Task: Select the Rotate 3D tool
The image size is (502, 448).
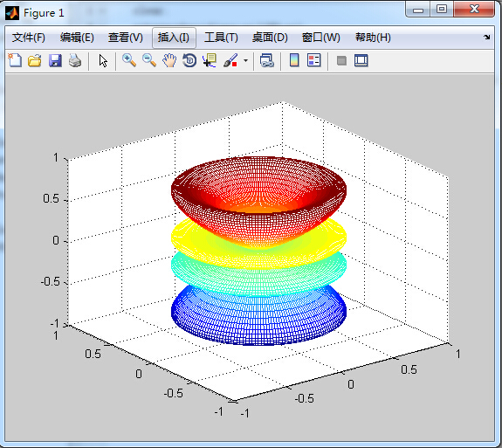Action: 189,60
